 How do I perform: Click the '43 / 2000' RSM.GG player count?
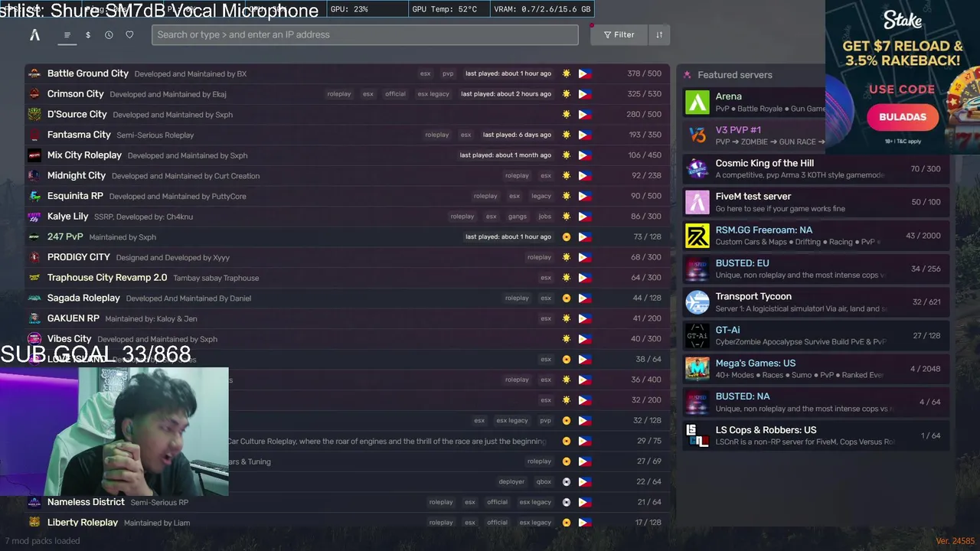point(923,236)
